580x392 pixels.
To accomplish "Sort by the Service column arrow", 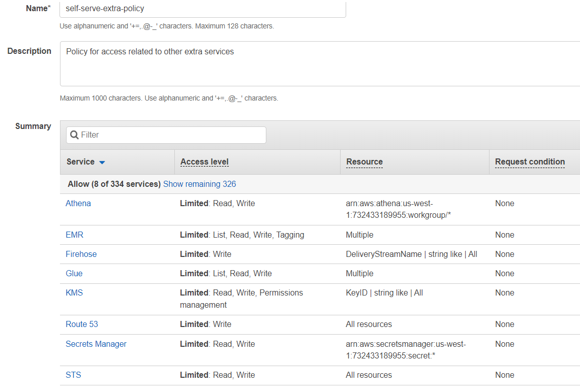I will point(102,162).
